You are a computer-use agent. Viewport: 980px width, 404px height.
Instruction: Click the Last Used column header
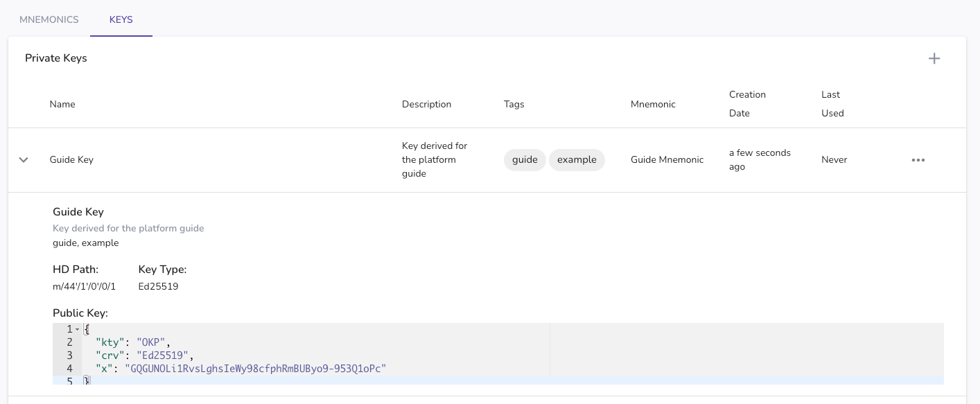832,104
